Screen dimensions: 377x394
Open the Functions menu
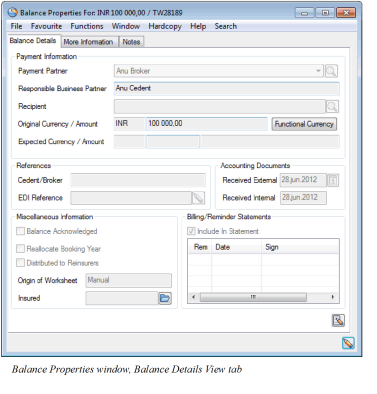pos(87,26)
